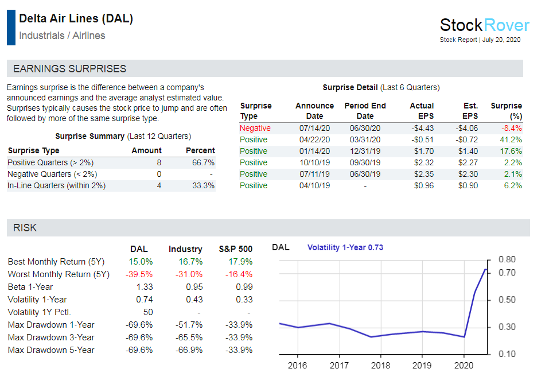Click the Surprise Summary (Last 12 Quarters) heading

[x=123, y=136]
